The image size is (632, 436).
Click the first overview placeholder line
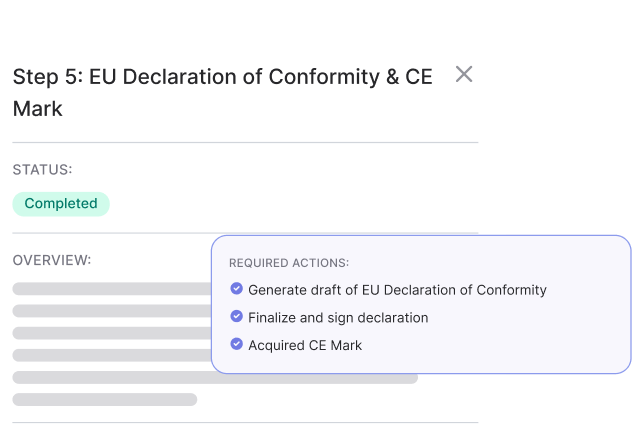(x=112, y=289)
